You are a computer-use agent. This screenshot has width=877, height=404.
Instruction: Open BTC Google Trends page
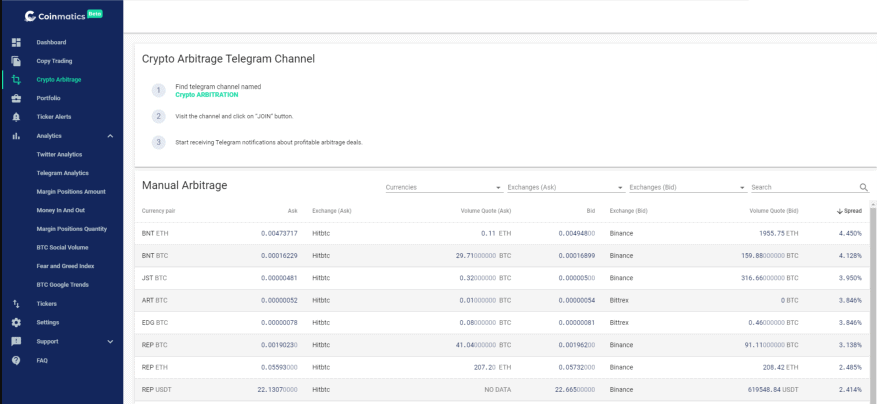pyautogui.click(x=63, y=285)
